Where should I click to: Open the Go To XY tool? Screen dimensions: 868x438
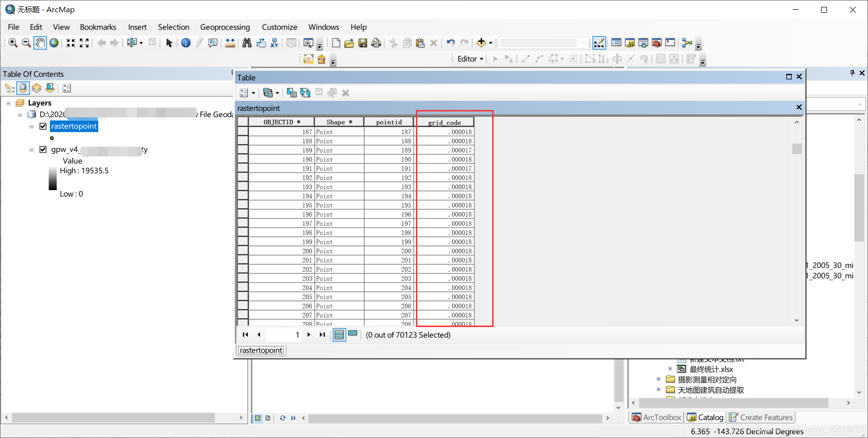[x=274, y=43]
